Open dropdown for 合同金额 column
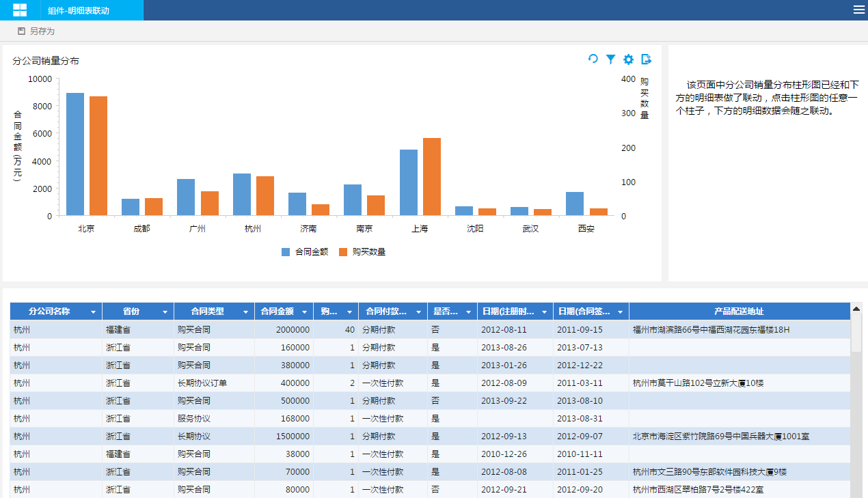 tap(304, 312)
